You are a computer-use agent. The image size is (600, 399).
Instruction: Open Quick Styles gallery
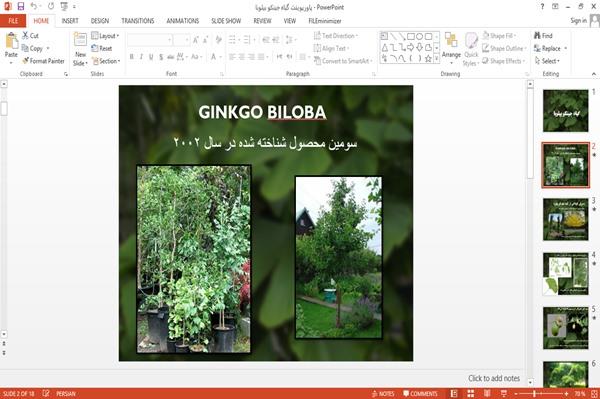click(471, 49)
